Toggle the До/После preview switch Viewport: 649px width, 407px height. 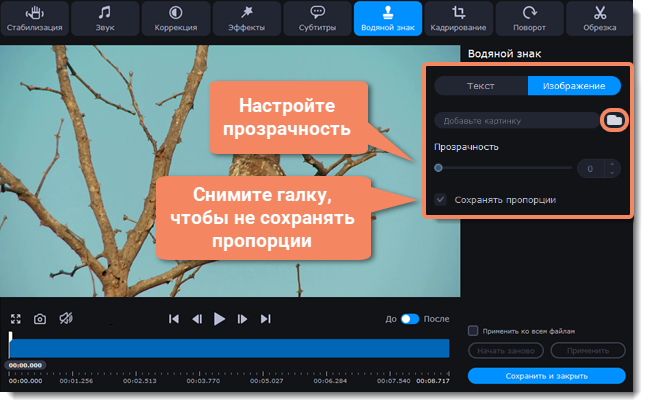pyautogui.click(x=410, y=319)
